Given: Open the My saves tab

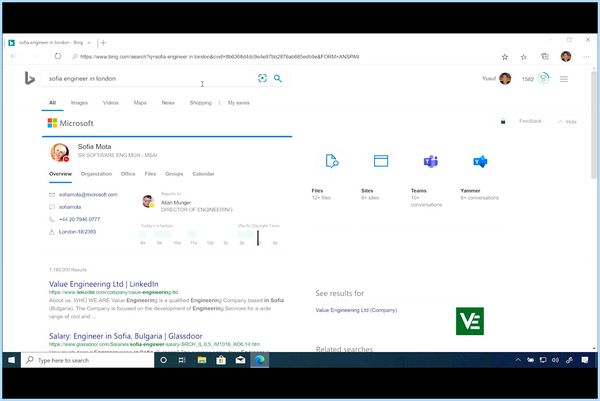Looking at the screenshot, I should pyautogui.click(x=238, y=103).
